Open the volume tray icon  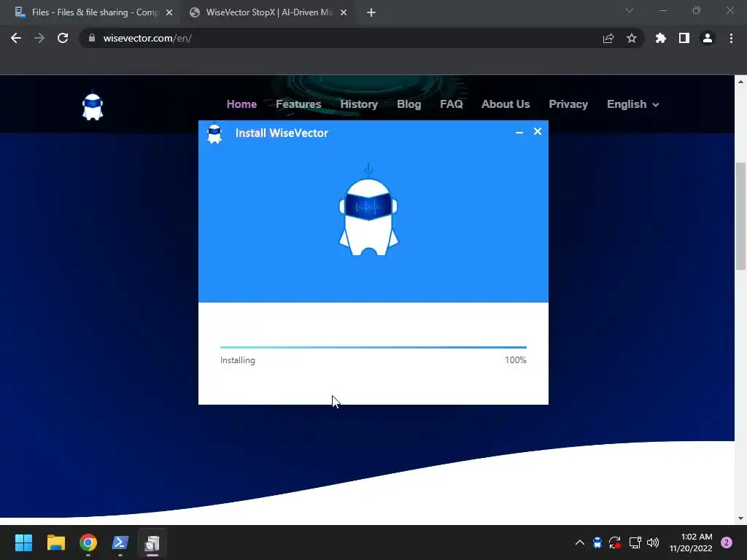[x=653, y=542]
